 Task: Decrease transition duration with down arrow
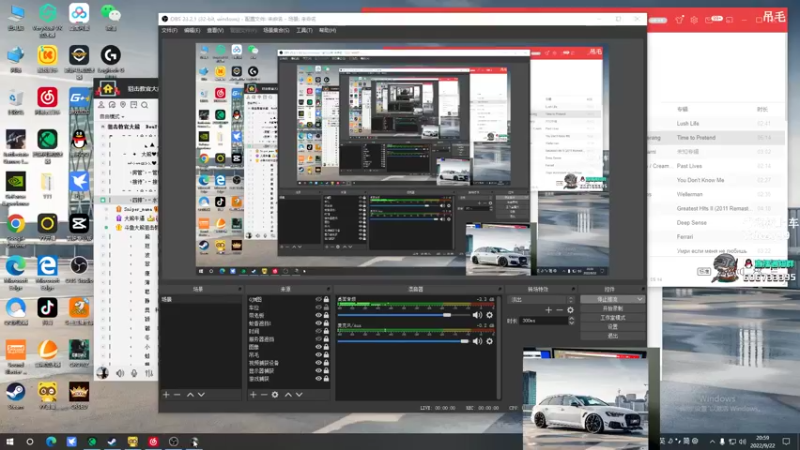coord(571,323)
